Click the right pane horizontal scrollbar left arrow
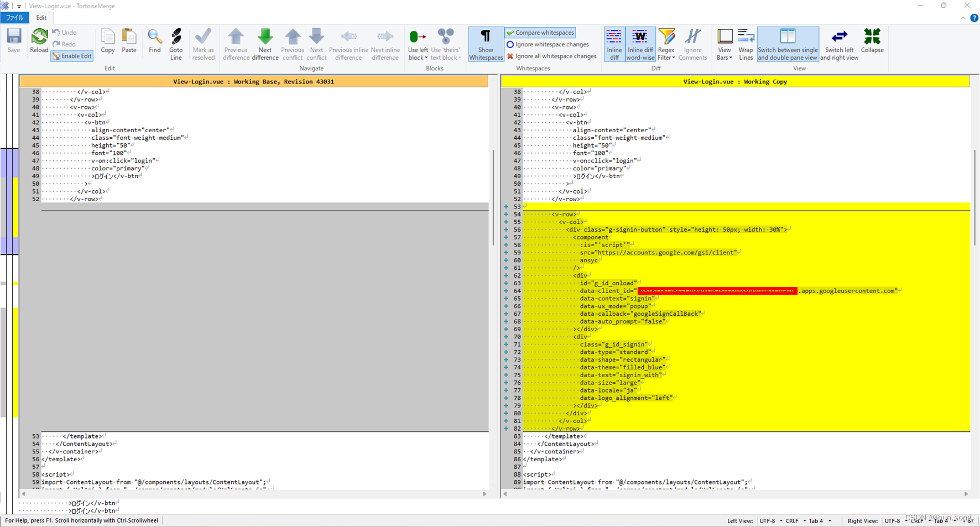Screen dimensions: 980x527 pyautogui.click(x=505, y=494)
